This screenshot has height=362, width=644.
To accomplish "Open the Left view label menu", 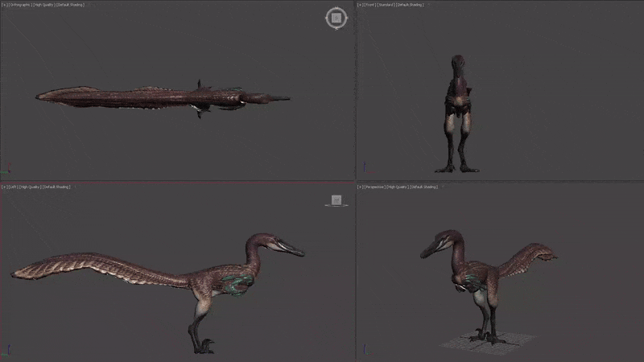I will pyautogui.click(x=13, y=187).
